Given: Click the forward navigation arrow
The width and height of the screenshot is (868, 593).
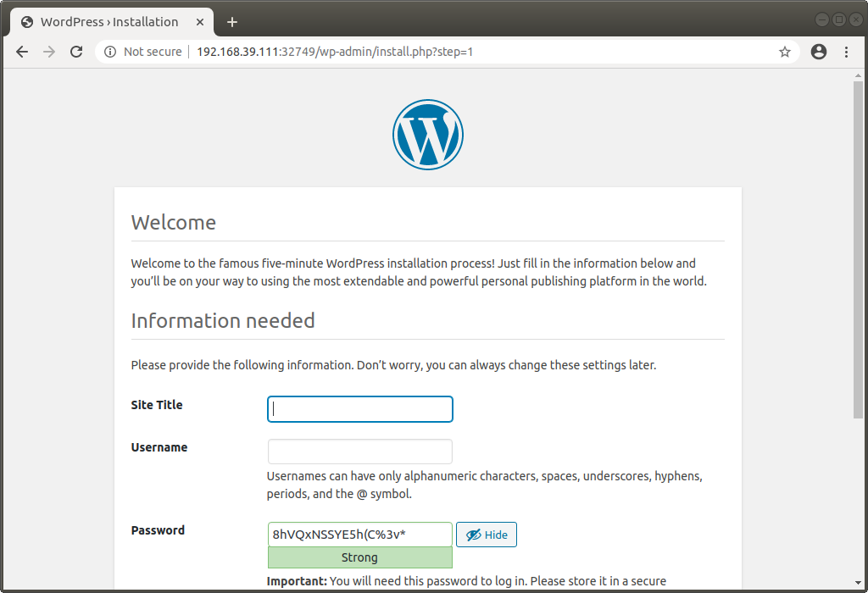Looking at the screenshot, I should (49, 52).
